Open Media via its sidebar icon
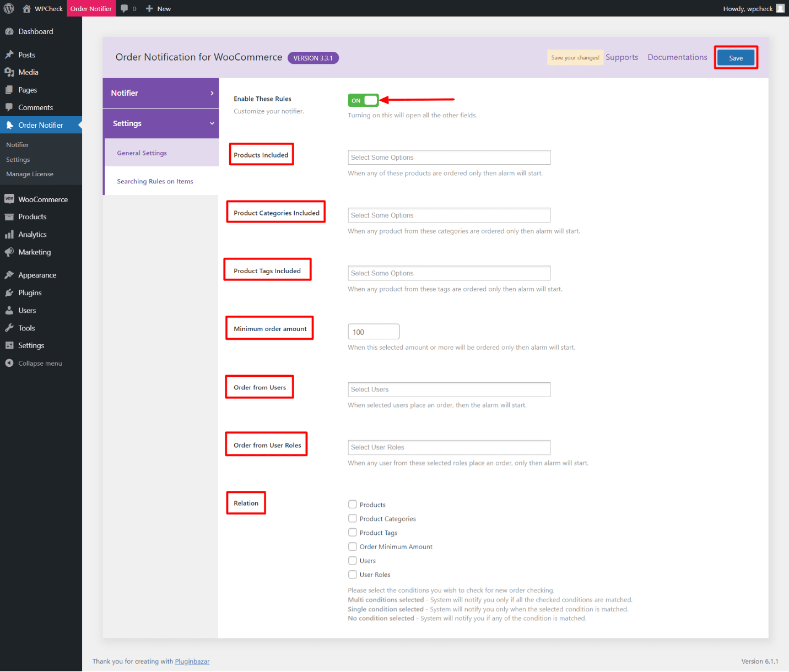Viewport: 789px width, 672px height. 9,72
